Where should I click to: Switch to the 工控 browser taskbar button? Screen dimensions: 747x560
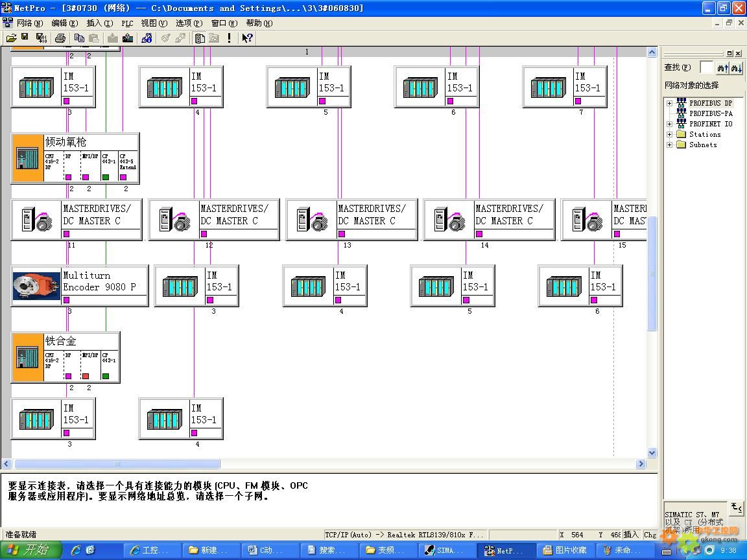pos(152,550)
